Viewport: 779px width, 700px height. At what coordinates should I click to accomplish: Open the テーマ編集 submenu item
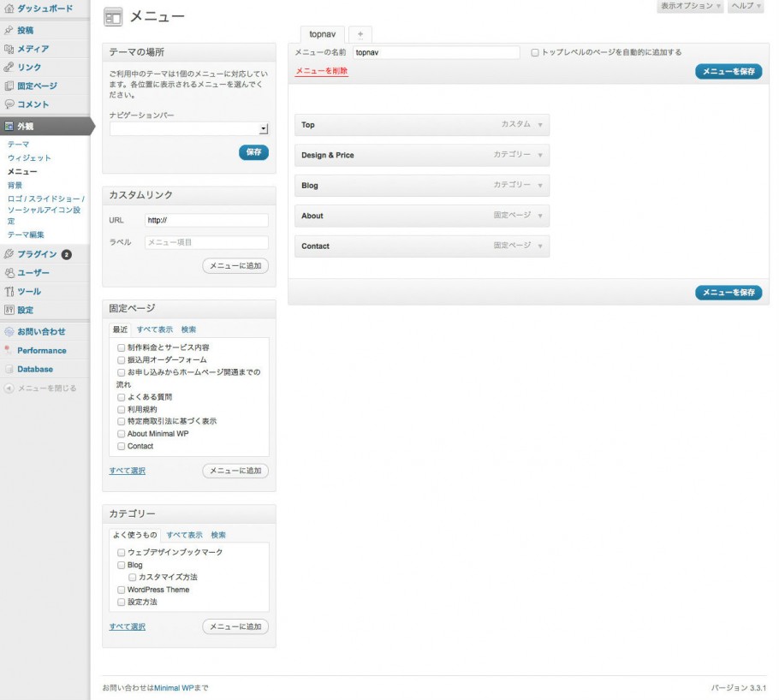click(x=26, y=235)
